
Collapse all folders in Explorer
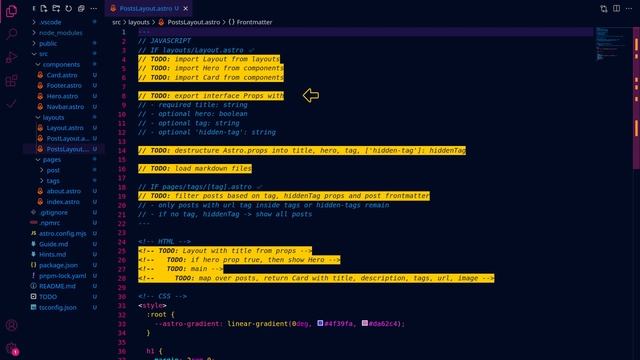point(81,9)
